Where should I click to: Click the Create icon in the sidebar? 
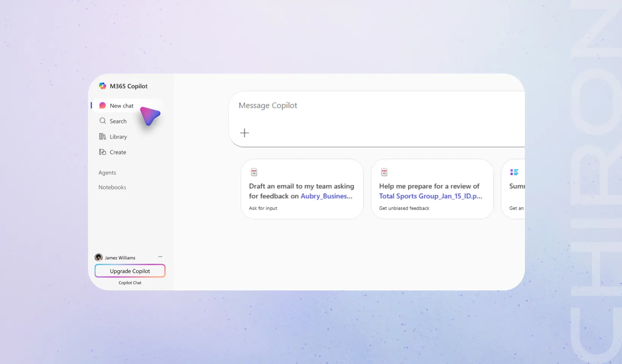(102, 152)
